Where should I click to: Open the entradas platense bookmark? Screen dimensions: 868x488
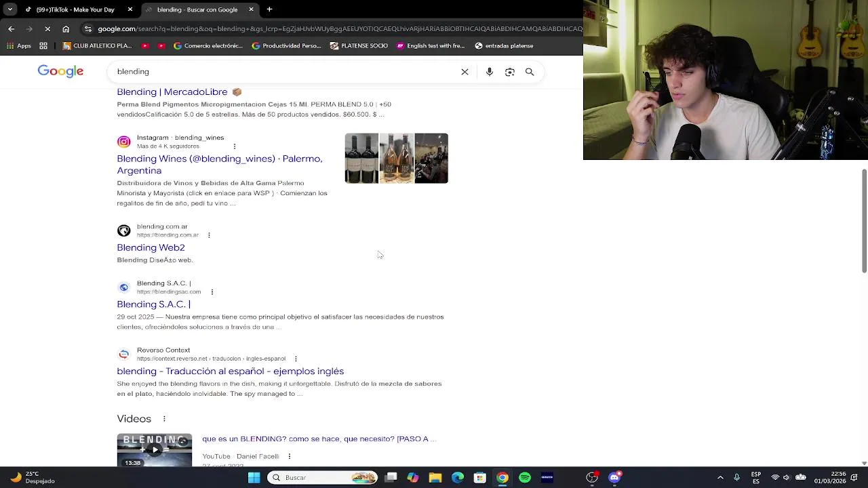coord(504,45)
